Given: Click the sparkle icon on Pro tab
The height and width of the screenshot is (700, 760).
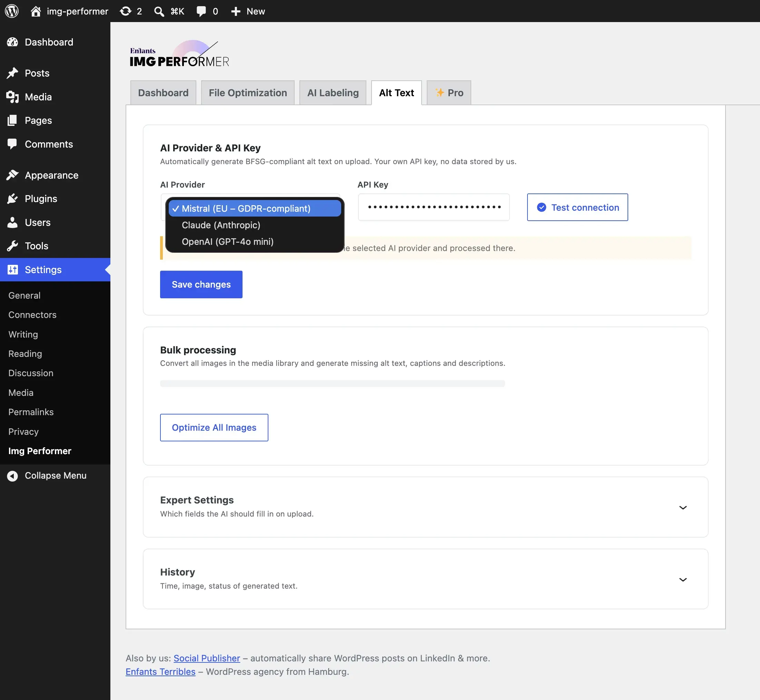Looking at the screenshot, I should click(440, 92).
